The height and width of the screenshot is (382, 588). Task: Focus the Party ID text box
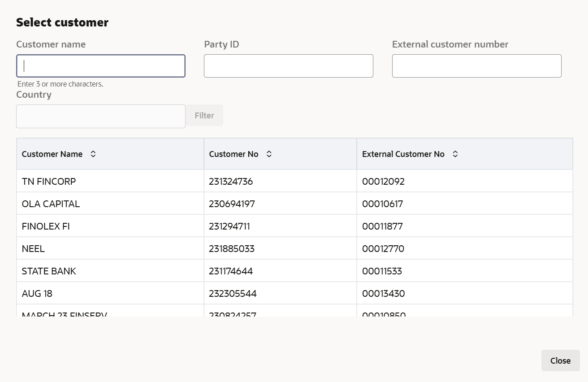pos(288,66)
